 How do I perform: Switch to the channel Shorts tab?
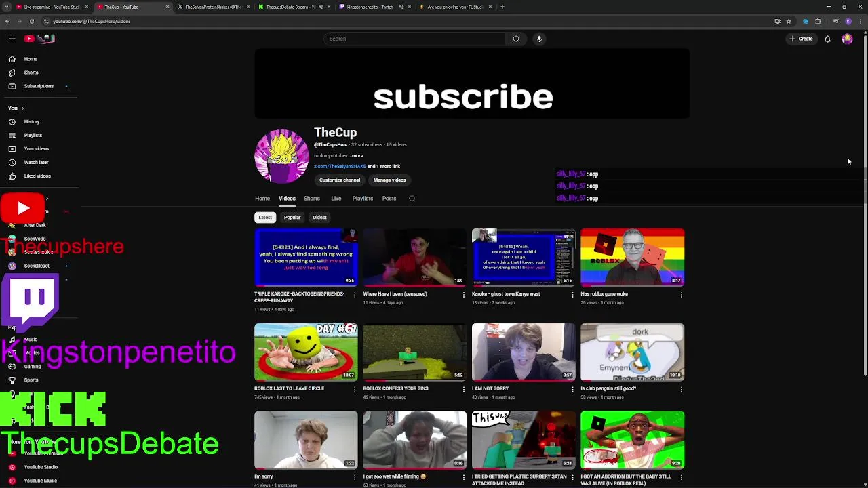point(312,199)
